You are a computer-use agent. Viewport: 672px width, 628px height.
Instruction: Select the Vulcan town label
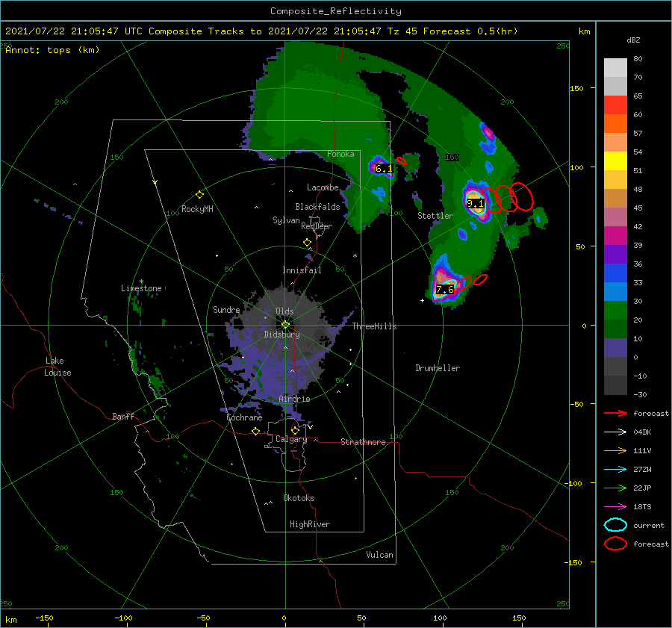[379, 555]
